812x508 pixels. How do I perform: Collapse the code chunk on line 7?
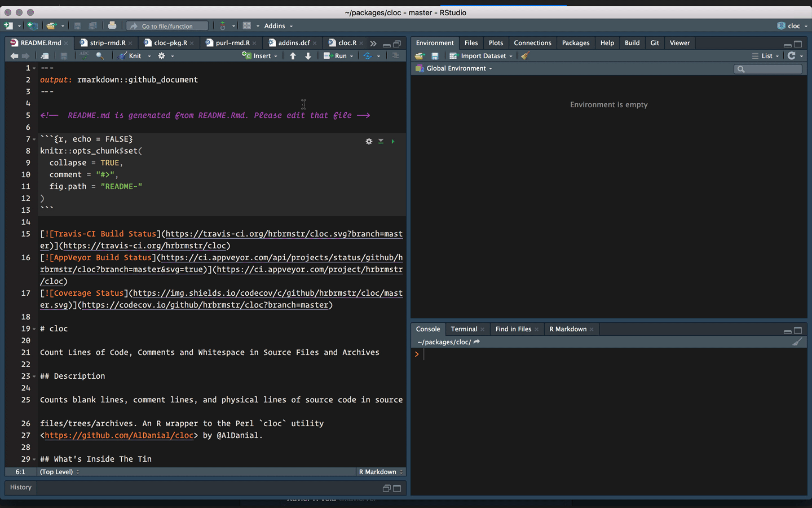pyautogui.click(x=33, y=139)
